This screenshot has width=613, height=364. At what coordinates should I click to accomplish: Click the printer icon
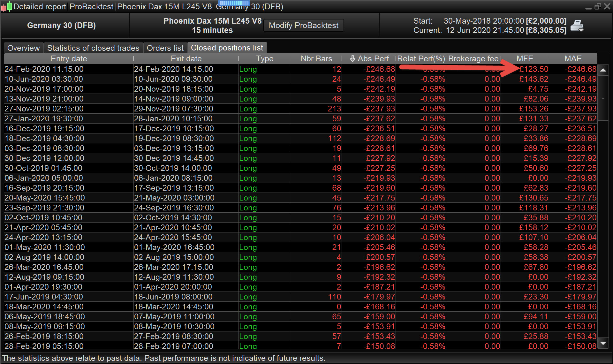pos(577,26)
